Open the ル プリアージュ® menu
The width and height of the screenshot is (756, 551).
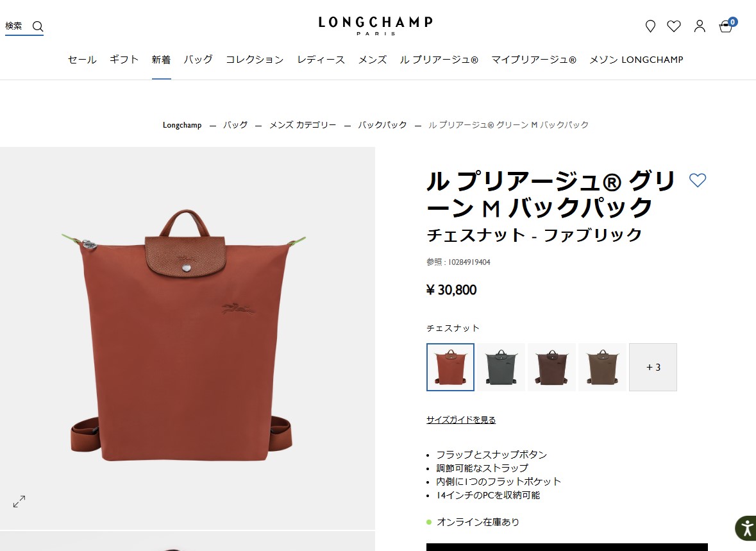439,60
